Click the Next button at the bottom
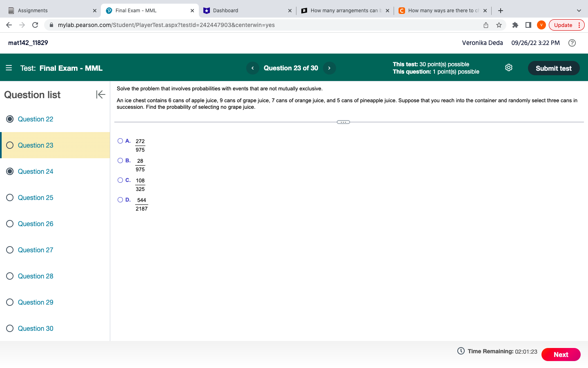Image resolution: width=588 pixels, height=368 pixels. pos(561,355)
